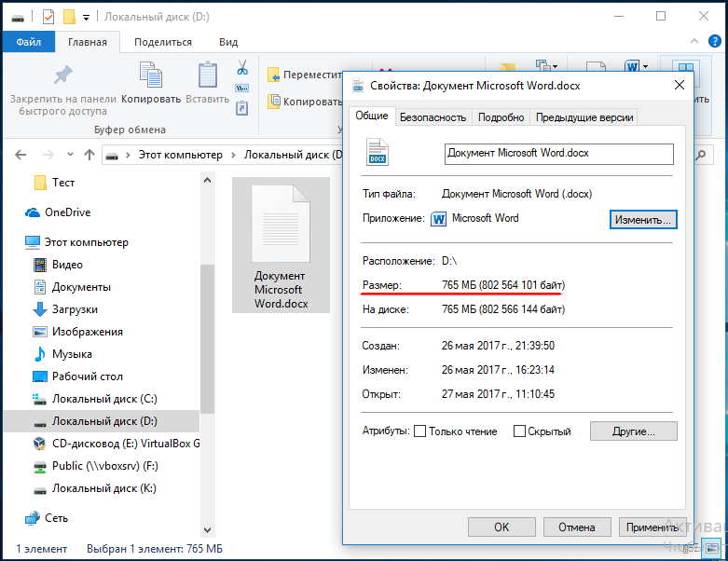Viewport: 728px width, 561px height.
Task: Click the Переместить в move-to icon
Action: pyautogui.click(x=273, y=75)
